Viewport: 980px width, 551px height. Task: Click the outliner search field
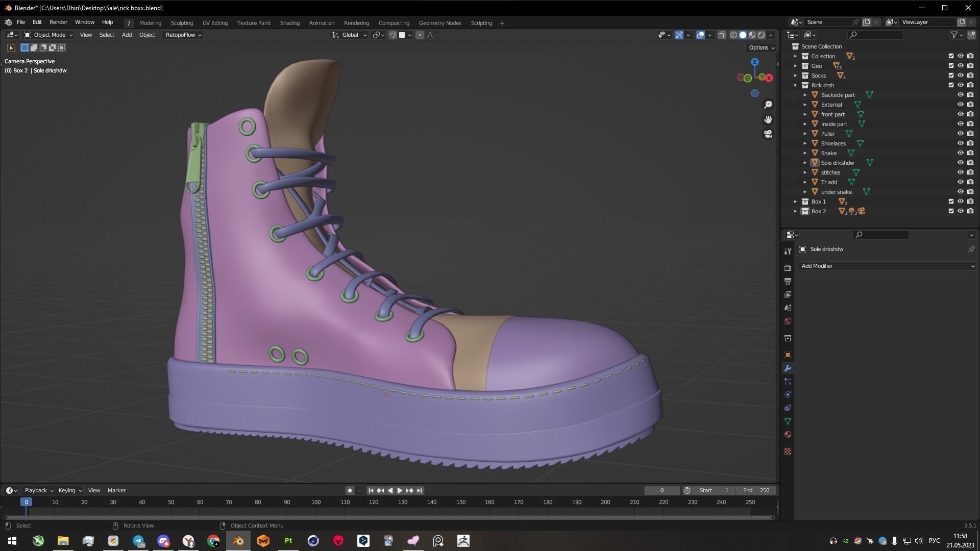pos(875,35)
